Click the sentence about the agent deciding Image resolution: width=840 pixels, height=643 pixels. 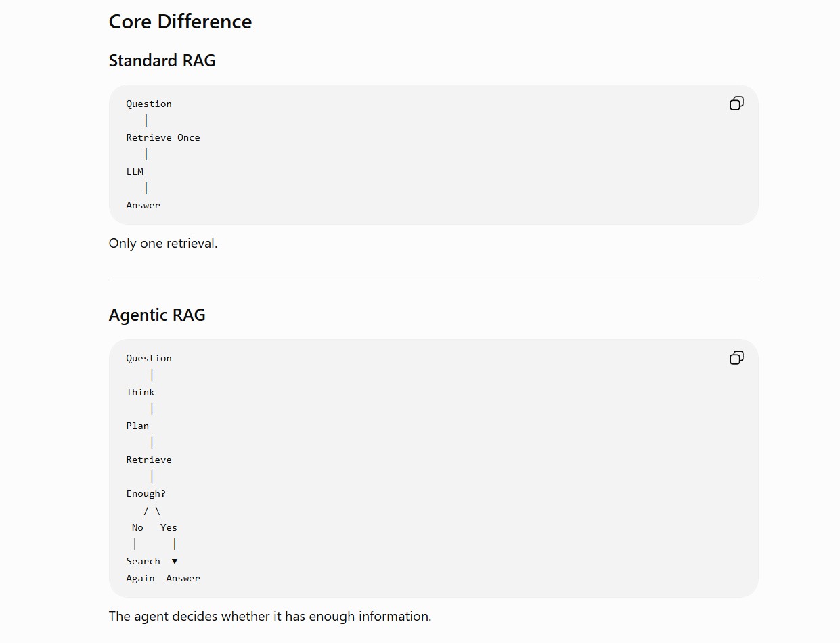coord(270,616)
